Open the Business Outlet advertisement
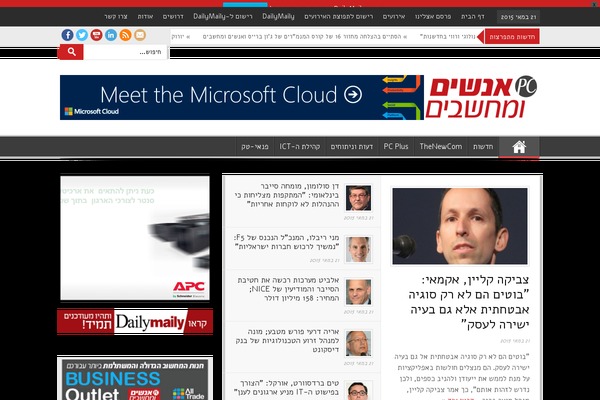The width and height of the screenshot is (600, 400). point(135,378)
